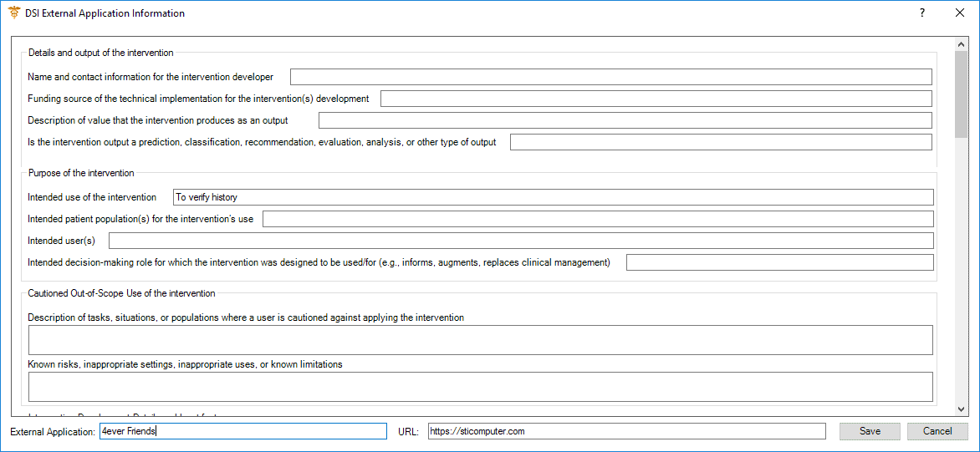The height and width of the screenshot is (452, 980).
Task: Click the External Application field with '4ever Friends'
Action: coord(242,431)
